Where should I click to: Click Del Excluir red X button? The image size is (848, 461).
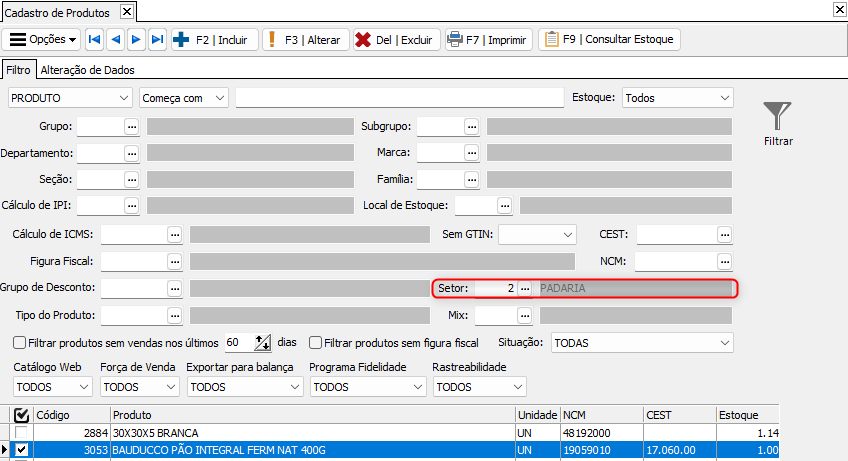(x=394, y=40)
